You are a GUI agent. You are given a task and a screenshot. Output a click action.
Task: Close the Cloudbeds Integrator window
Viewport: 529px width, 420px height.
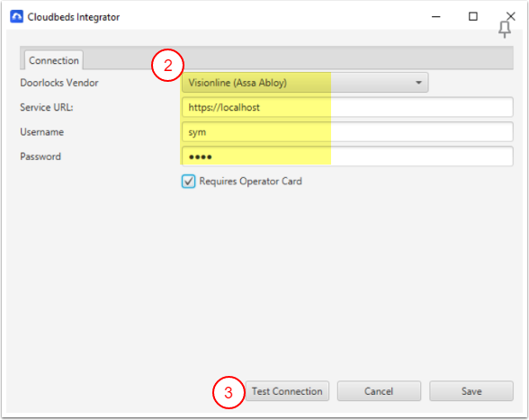(510, 16)
